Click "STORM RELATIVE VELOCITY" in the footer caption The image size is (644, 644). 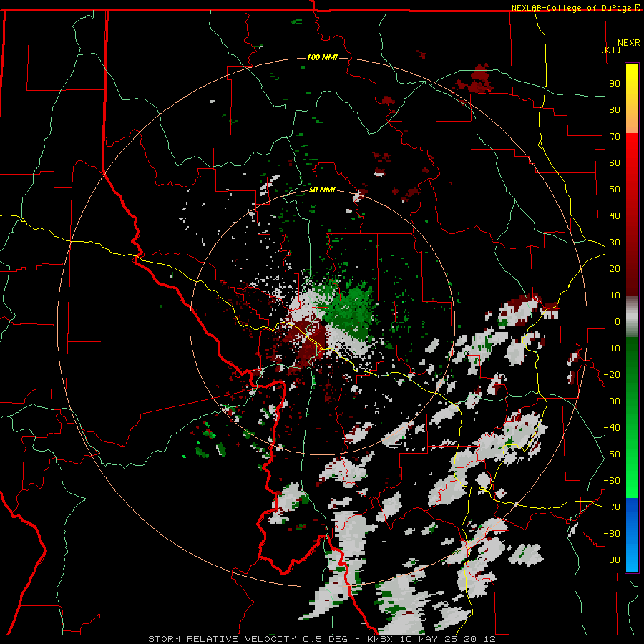[222, 639]
